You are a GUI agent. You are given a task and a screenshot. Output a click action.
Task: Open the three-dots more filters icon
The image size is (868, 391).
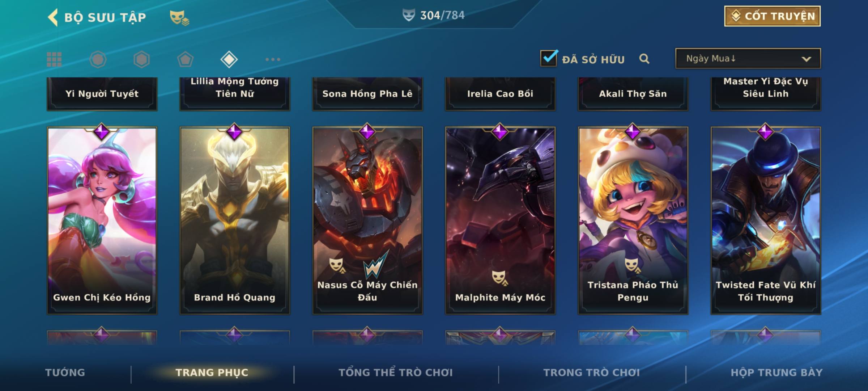coord(273,59)
